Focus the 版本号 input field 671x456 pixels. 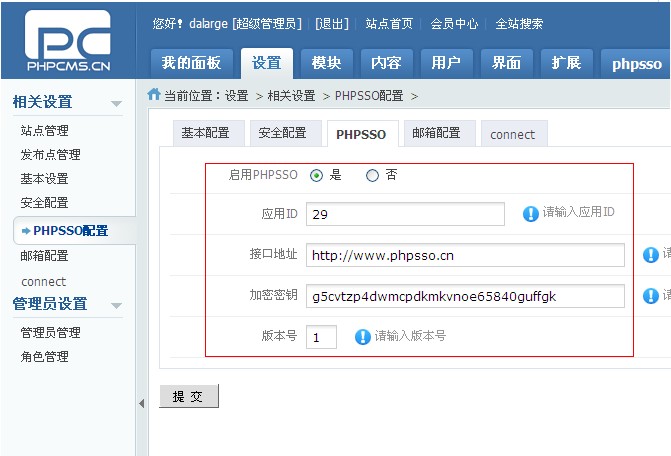(321, 337)
